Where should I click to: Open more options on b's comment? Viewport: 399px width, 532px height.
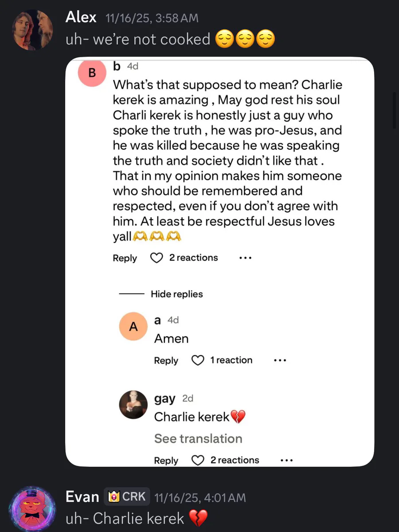pyautogui.click(x=245, y=258)
